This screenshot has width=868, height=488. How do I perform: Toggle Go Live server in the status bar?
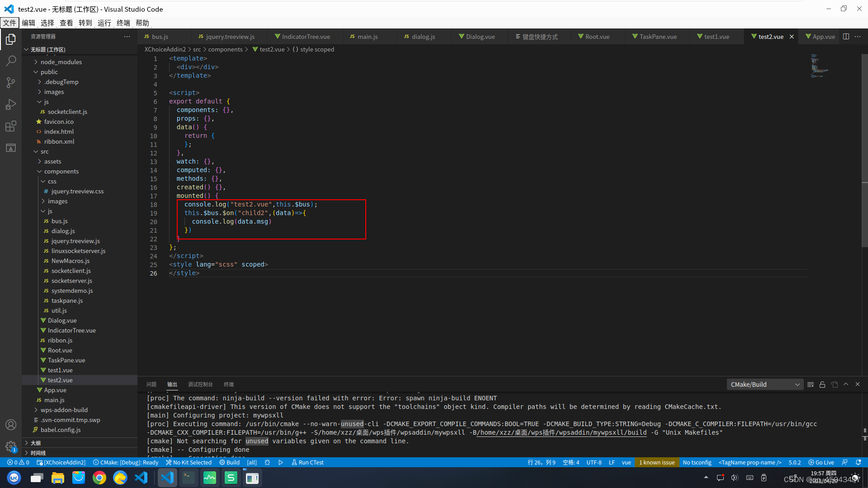point(821,462)
